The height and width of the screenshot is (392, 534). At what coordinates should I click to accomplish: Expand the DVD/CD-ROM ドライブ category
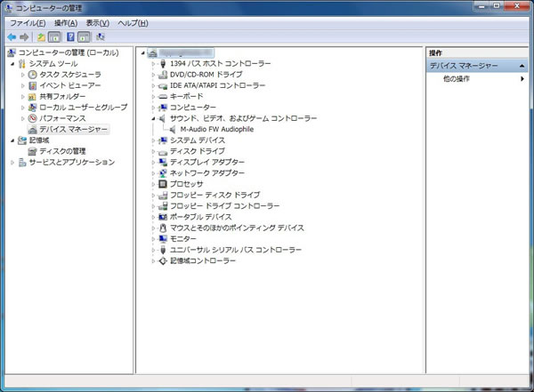153,75
